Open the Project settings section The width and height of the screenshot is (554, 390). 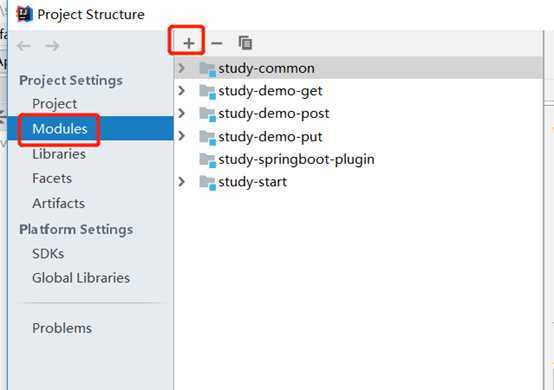tap(54, 104)
